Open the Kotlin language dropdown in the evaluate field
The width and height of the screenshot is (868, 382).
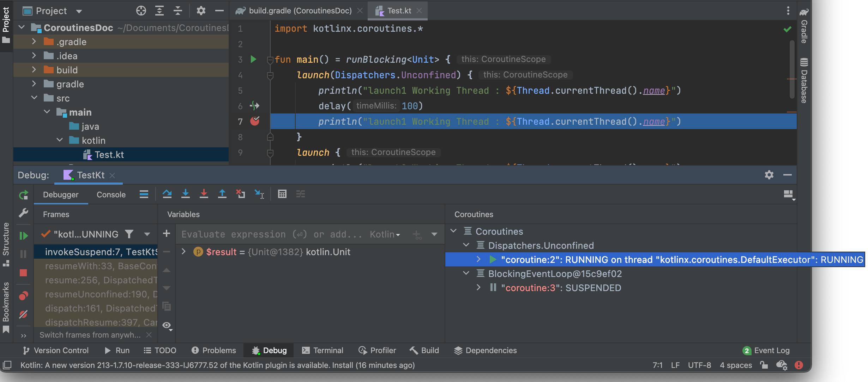click(385, 234)
